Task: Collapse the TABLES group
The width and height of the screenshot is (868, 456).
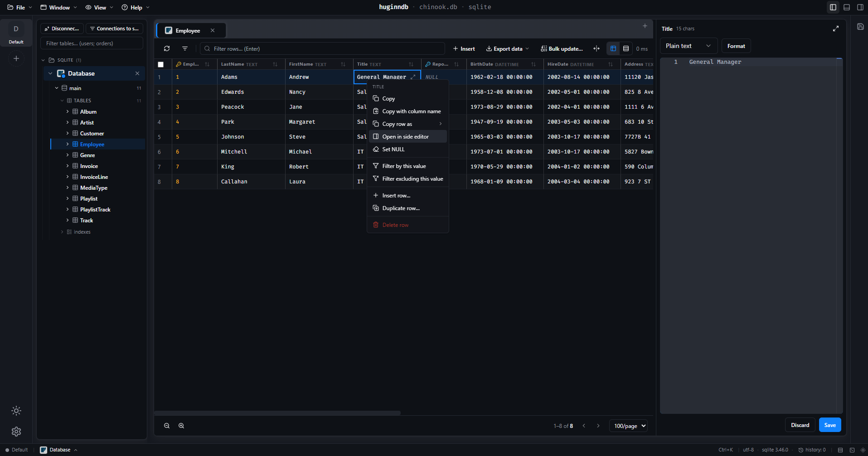Action: pyautogui.click(x=62, y=101)
